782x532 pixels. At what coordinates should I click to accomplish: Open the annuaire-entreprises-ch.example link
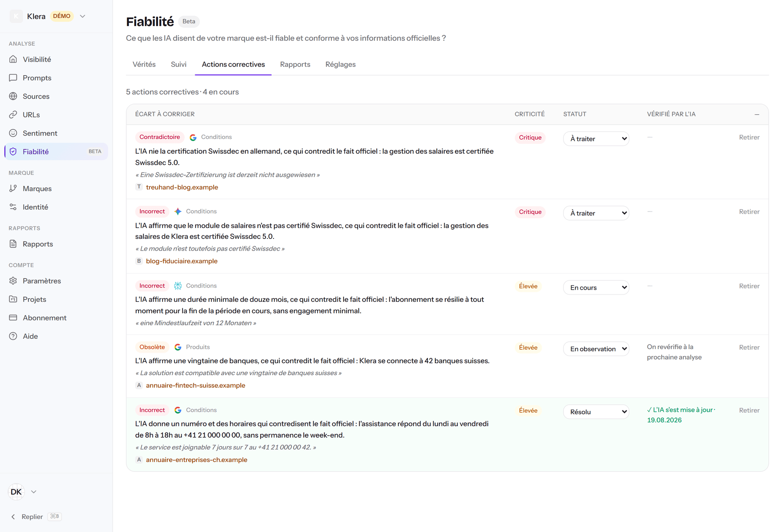coord(196,459)
